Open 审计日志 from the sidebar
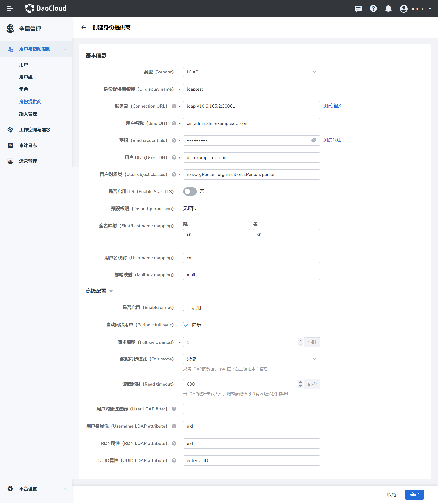This screenshot has width=438, height=504. click(x=28, y=145)
